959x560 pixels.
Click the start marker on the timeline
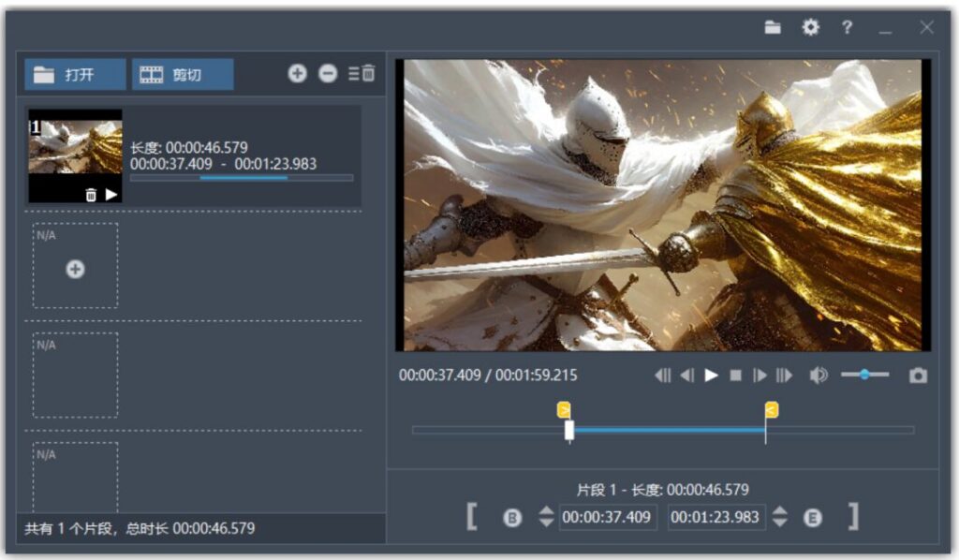564,409
